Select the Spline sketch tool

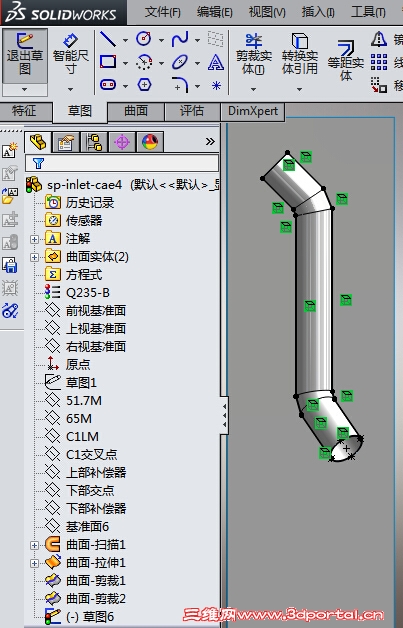(180, 39)
